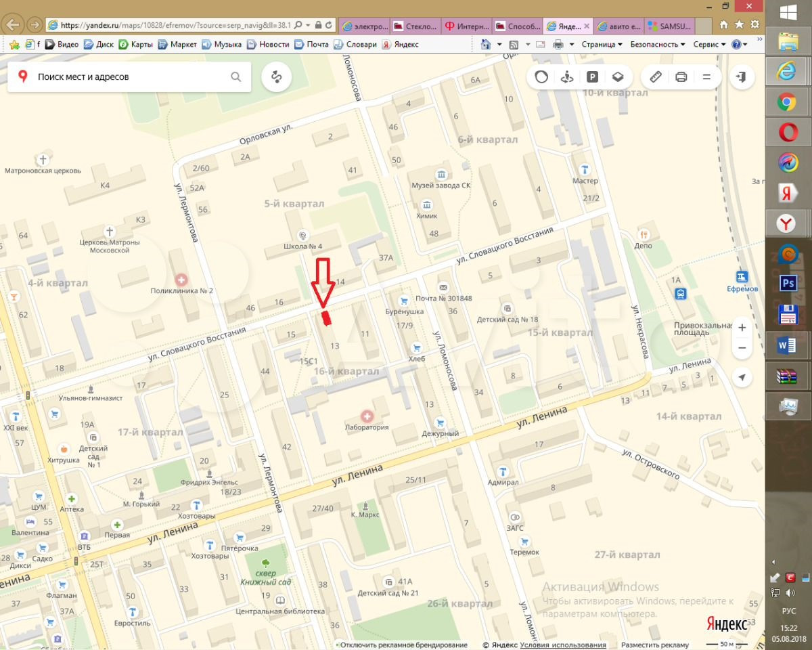This screenshot has width=812, height=650.
Task: Focus the Поиск мест и адресов field
Action: click(x=129, y=77)
